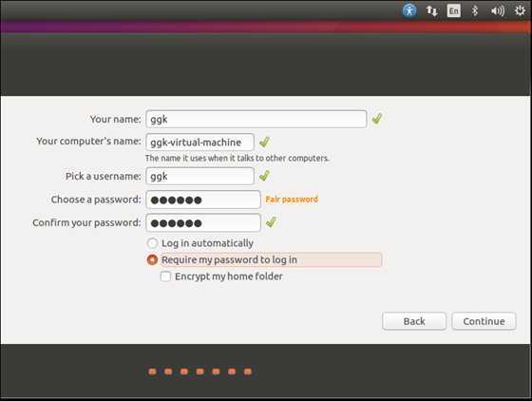Go Back to previous installer step

tap(414, 321)
